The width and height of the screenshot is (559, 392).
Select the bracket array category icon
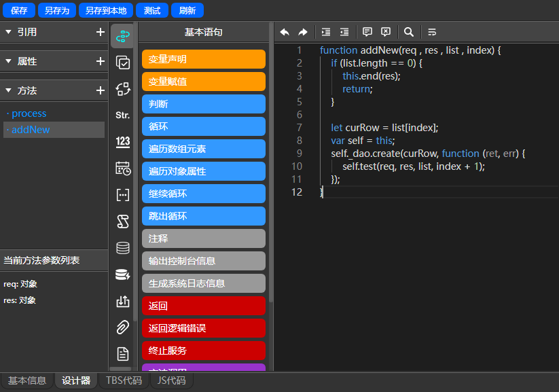click(x=123, y=195)
